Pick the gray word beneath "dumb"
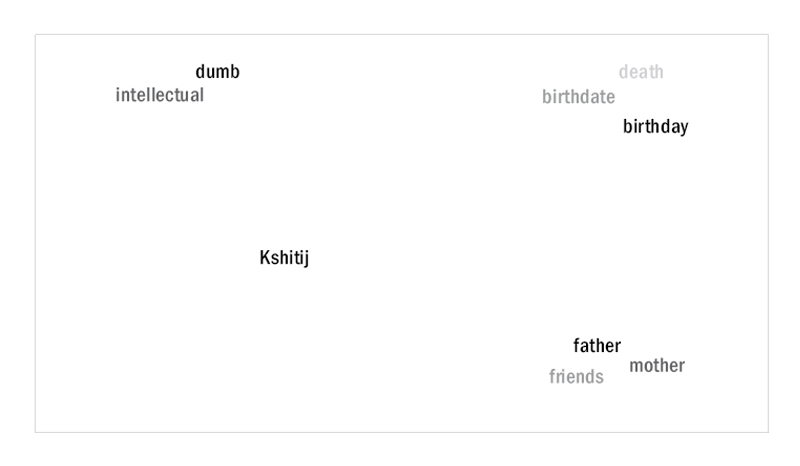Image resolution: width=800 pixels, height=466 pixels. (160, 95)
